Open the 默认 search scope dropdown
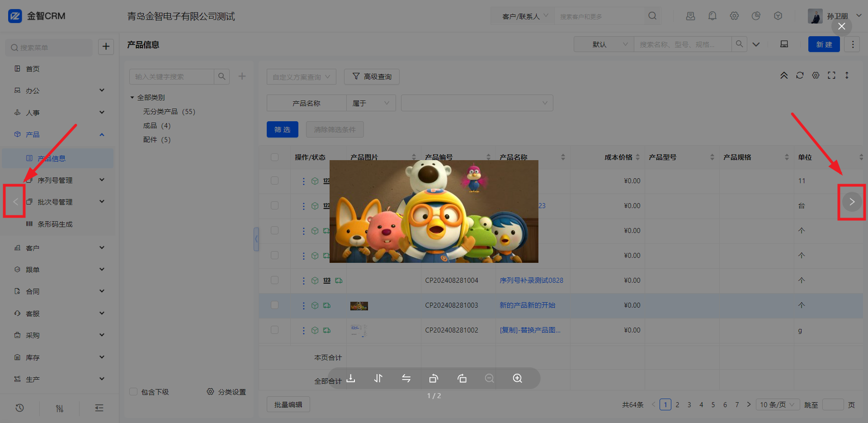Viewport: 868px width, 423px height. (604, 44)
